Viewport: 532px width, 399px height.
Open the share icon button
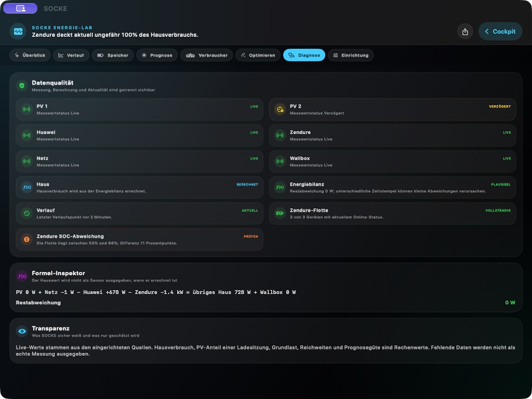[465, 32]
